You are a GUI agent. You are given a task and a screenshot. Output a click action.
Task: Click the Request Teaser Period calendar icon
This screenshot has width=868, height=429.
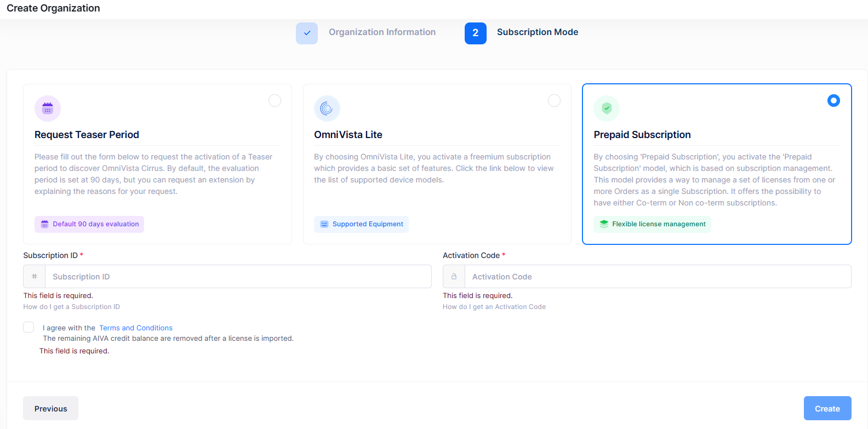48,108
